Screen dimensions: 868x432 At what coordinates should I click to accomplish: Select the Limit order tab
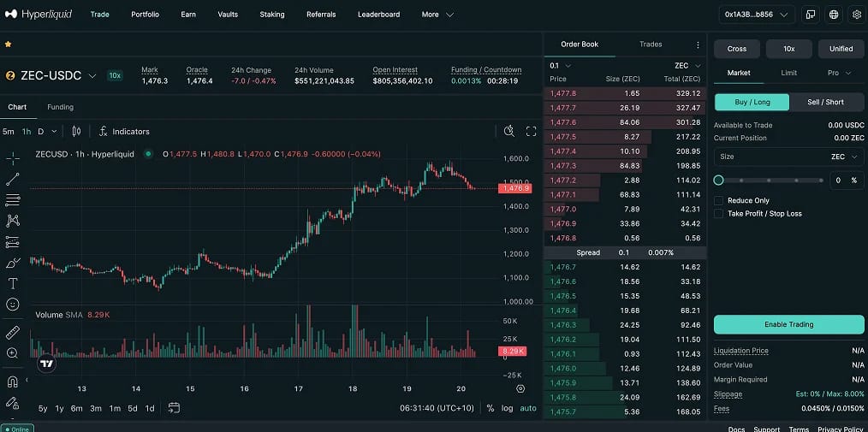click(x=789, y=73)
